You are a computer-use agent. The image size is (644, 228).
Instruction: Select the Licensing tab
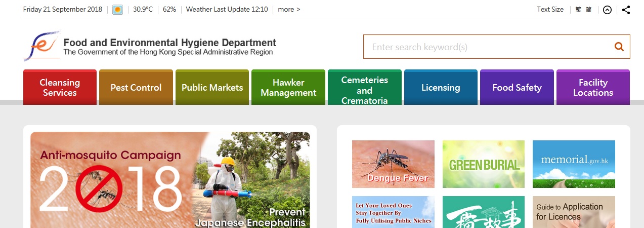[441, 87]
